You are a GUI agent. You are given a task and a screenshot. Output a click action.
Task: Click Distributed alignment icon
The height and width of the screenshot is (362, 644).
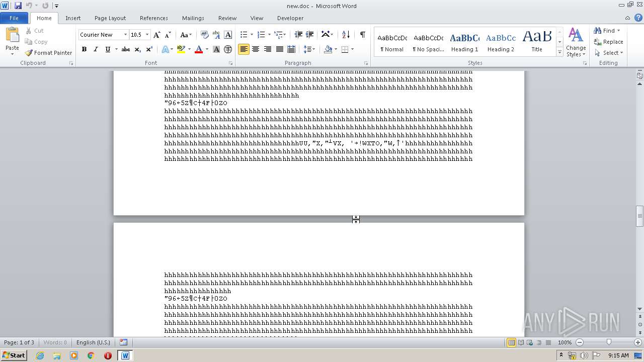click(x=291, y=49)
